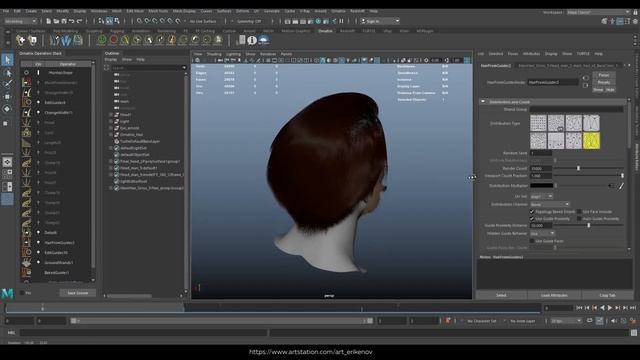Open the Windows menu in main menu bar
The width and height of the screenshot is (640, 360).
[99, 11]
